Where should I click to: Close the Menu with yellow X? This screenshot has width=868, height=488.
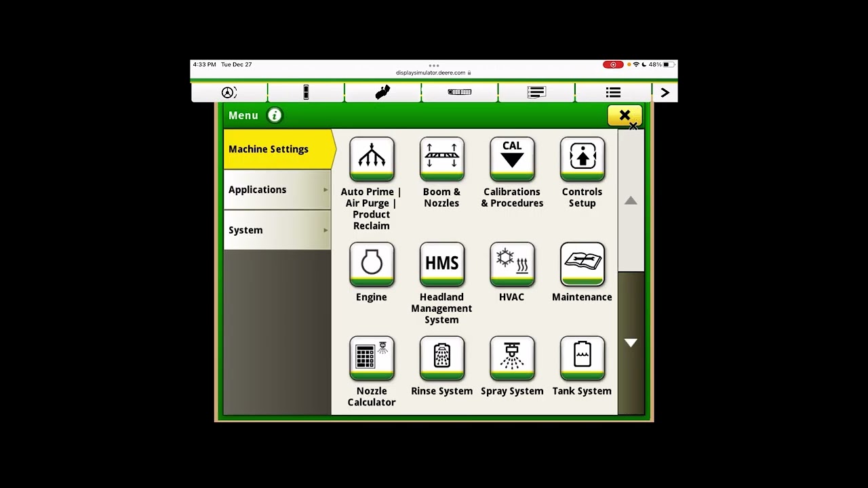click(625, 116)
